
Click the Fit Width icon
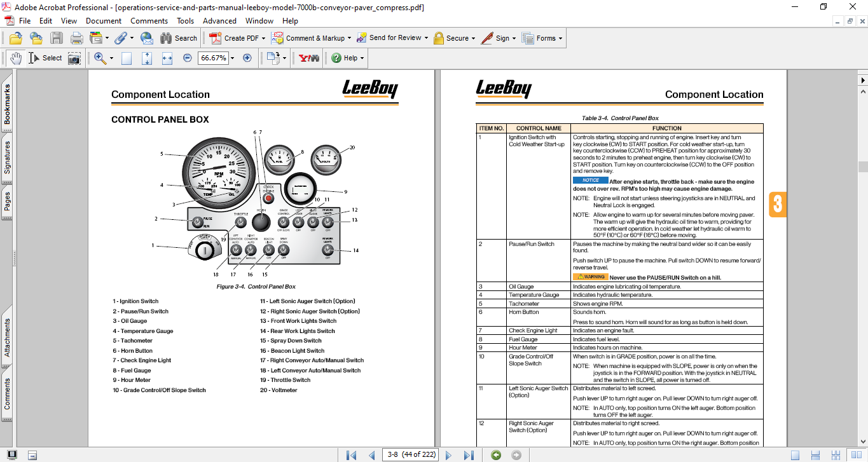[167, 58]
